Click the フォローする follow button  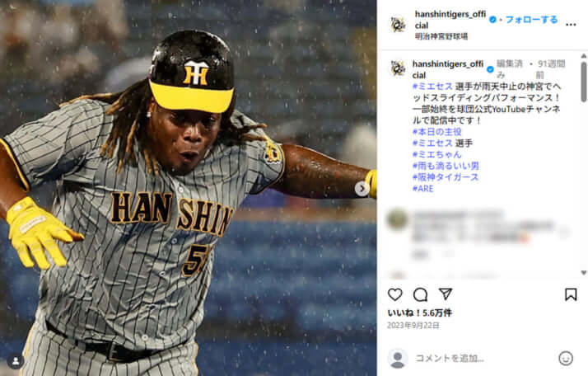point(531,20)
